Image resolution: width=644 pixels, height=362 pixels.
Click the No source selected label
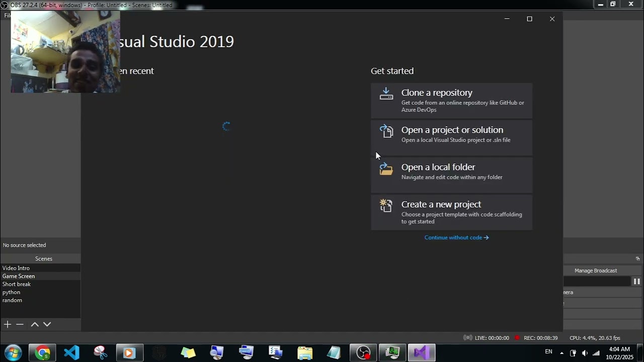(x=24, y=245)
